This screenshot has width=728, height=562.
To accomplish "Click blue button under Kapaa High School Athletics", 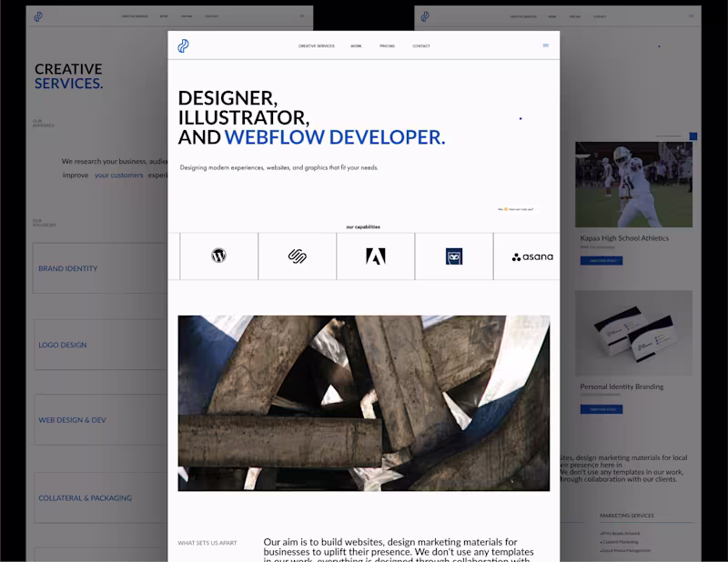I will (602, 260).
